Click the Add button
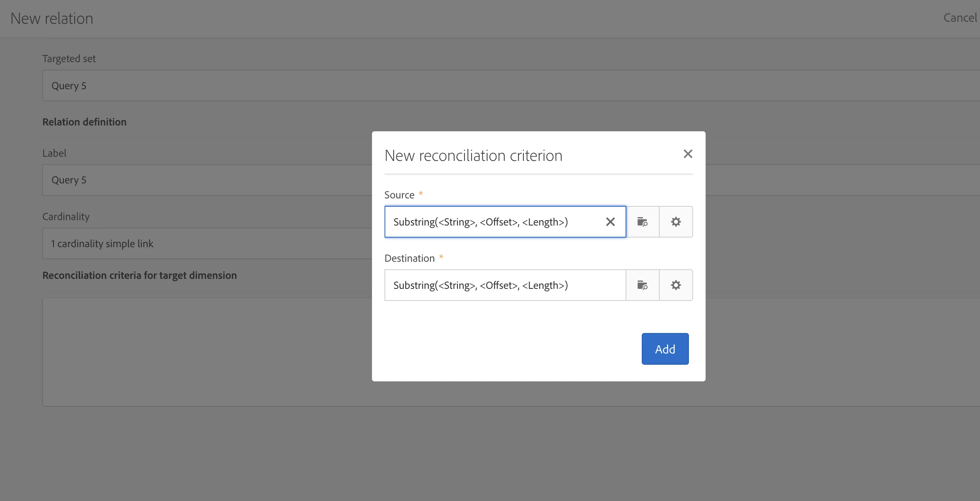 coord(665,349)
